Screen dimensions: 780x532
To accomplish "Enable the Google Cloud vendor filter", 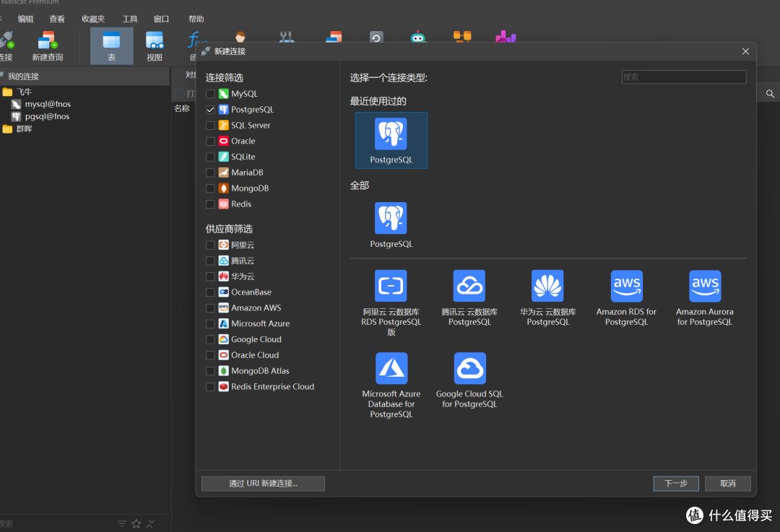I will [x=210, y=339].
